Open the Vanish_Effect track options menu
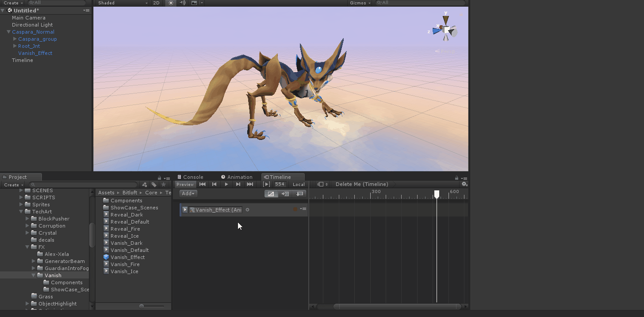The image size is (644, 317). pyautogui.click(x=303, y=209)
